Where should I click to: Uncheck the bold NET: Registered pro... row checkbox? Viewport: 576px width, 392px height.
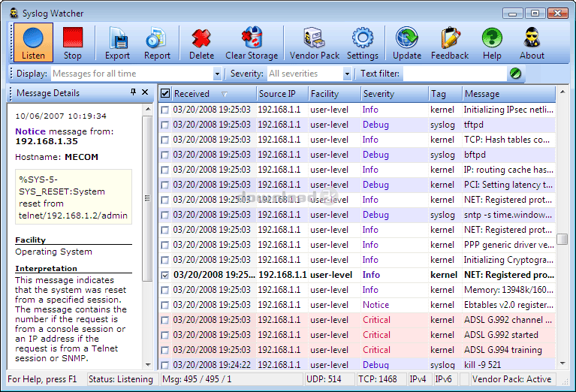(165, 275)
